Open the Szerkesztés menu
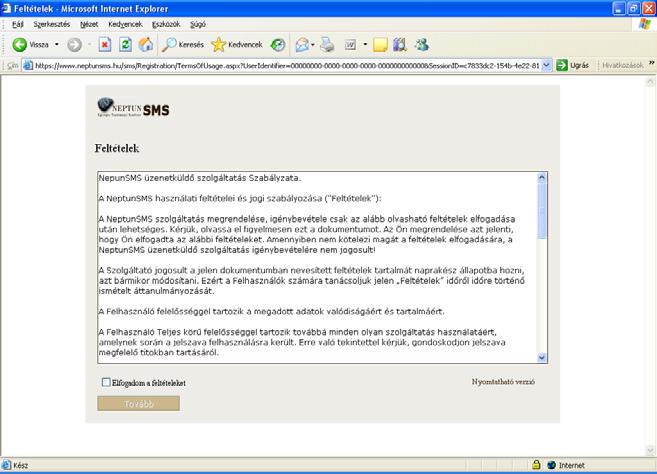 (x=52, y=24)
